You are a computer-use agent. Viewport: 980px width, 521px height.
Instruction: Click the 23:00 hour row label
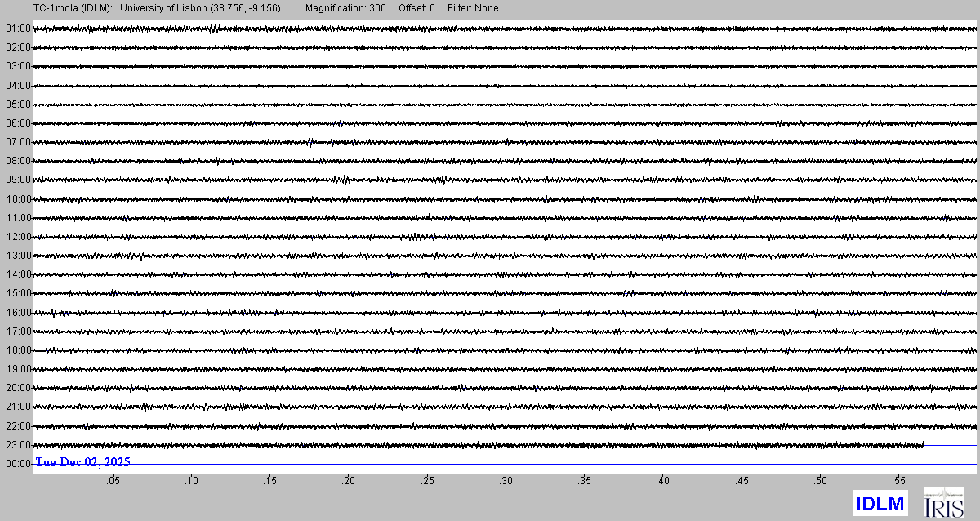[18, 445]
